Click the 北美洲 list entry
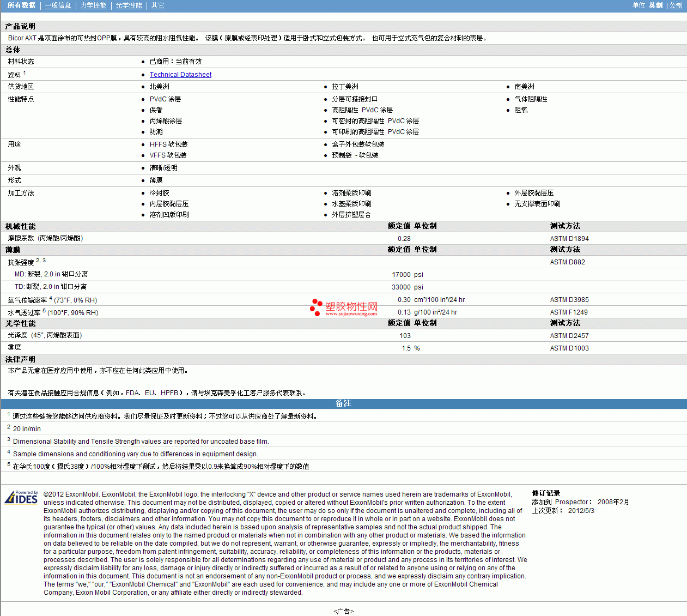This screenshot has width=687, height=616. pyautogui.click(x=160, y=87)
